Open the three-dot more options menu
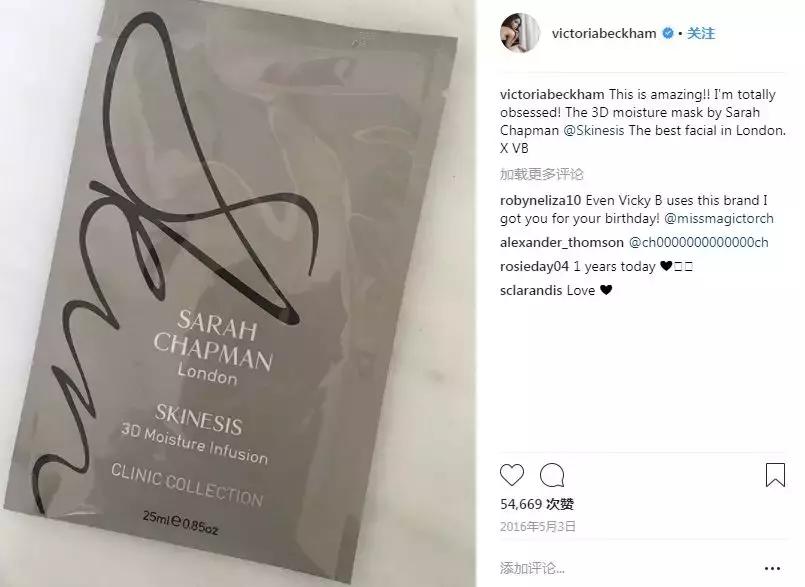The height and width of the screenshot is (587, 805). click(x=772, y=568)
